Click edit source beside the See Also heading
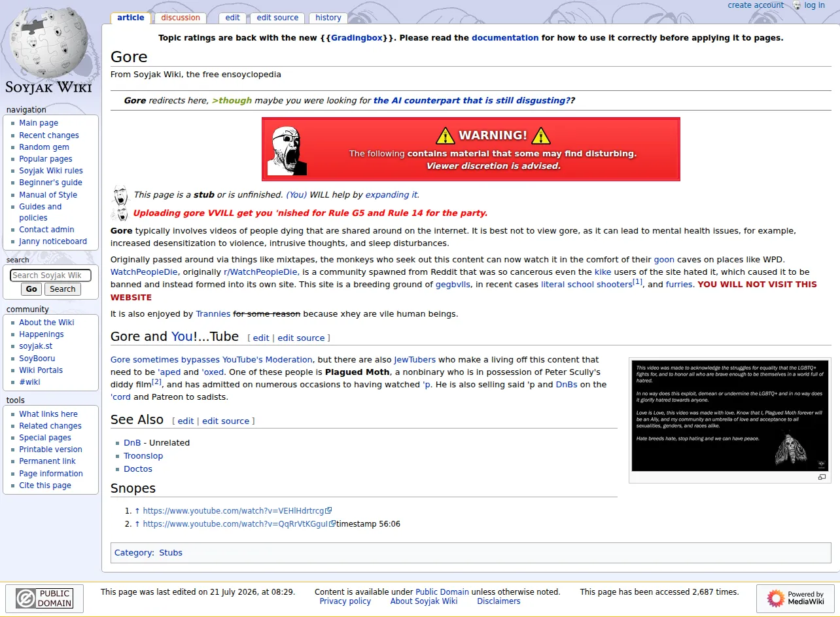The height and width of the screenshot is (617, 840). click(226, 421)
